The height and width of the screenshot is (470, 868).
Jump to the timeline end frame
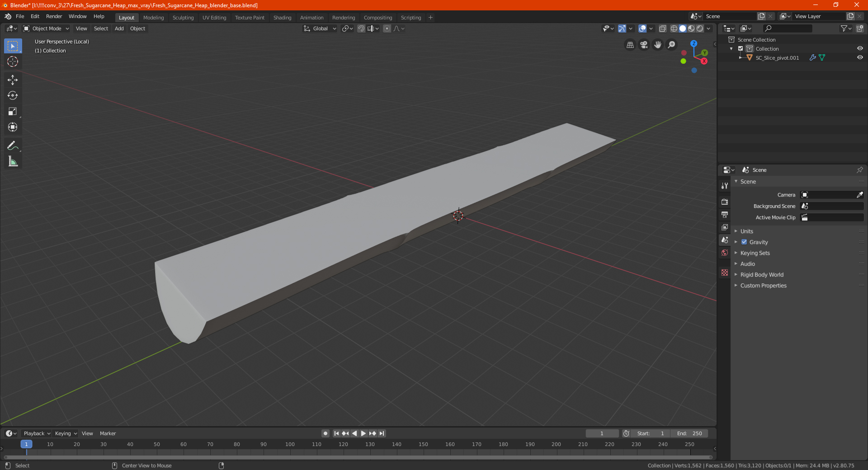click(382, 433)
